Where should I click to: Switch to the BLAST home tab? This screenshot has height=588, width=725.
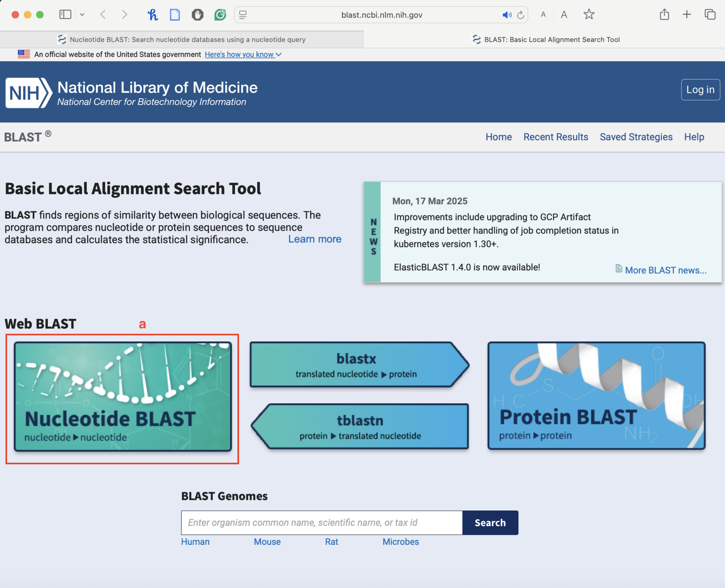(x=547, y=39)
